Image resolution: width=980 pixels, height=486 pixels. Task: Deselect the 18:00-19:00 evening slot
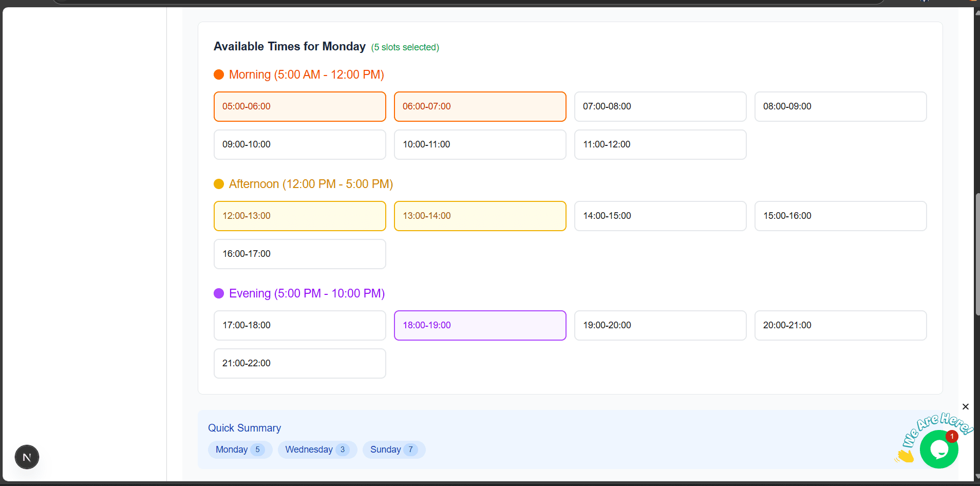(x=480, y=325)
